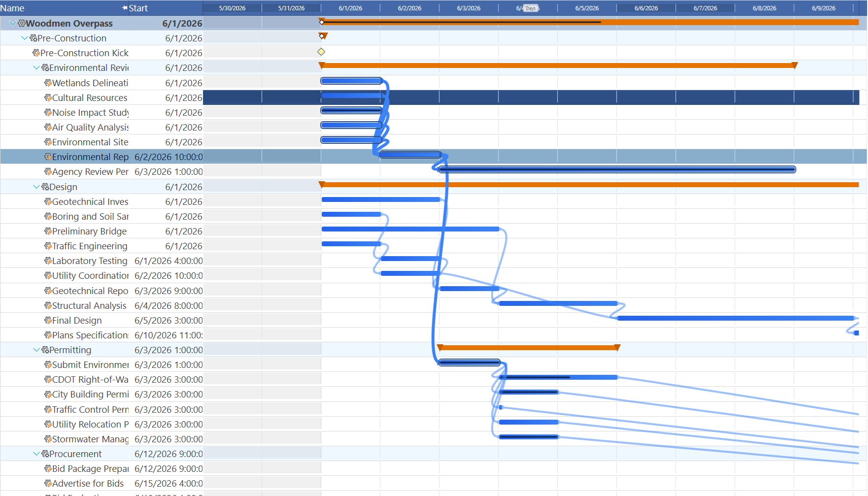Click the Pre-Construction Kick task icon
Screen dimensions: 868x496
point(36,53)
